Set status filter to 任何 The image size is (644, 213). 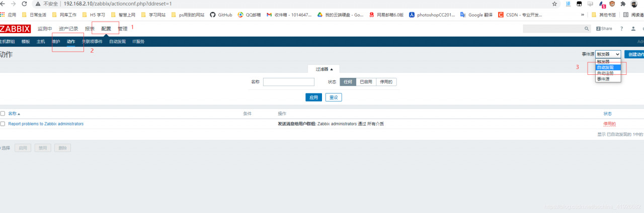click(348, 82)
